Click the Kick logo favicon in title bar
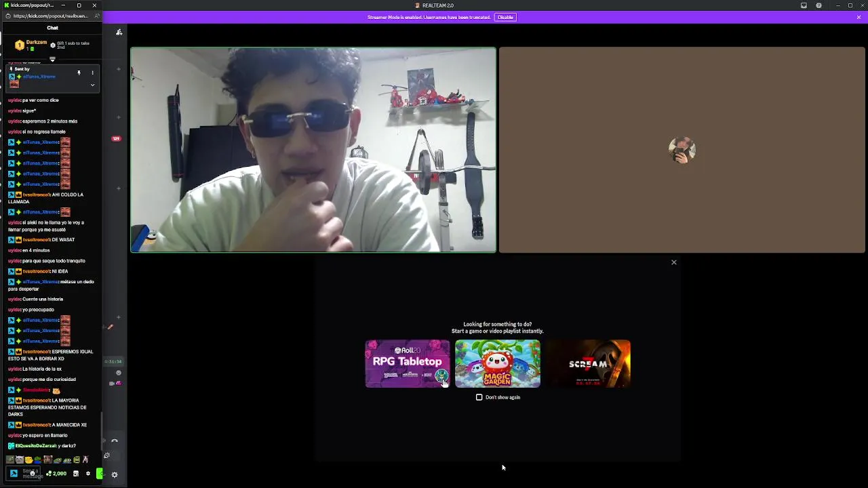This screenshot has height=488, width=868. coord(7,5)
